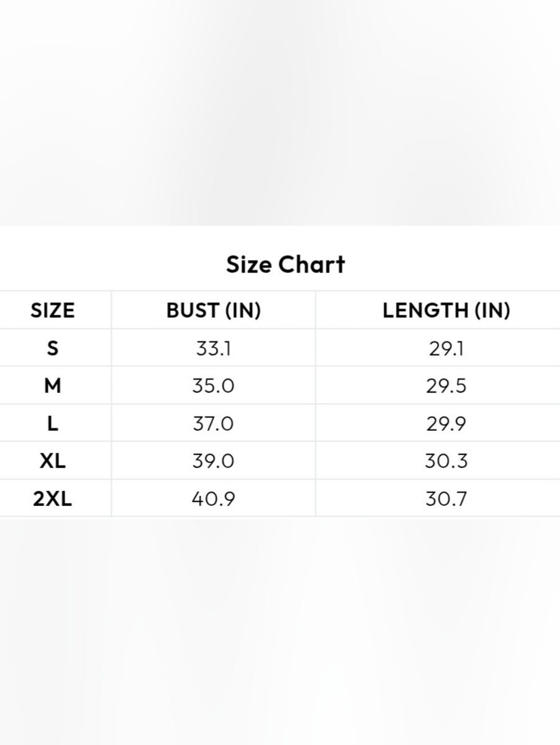Screen dimensions: 560x745
Task: Select bust value 39.0
Action: (213, 461)
